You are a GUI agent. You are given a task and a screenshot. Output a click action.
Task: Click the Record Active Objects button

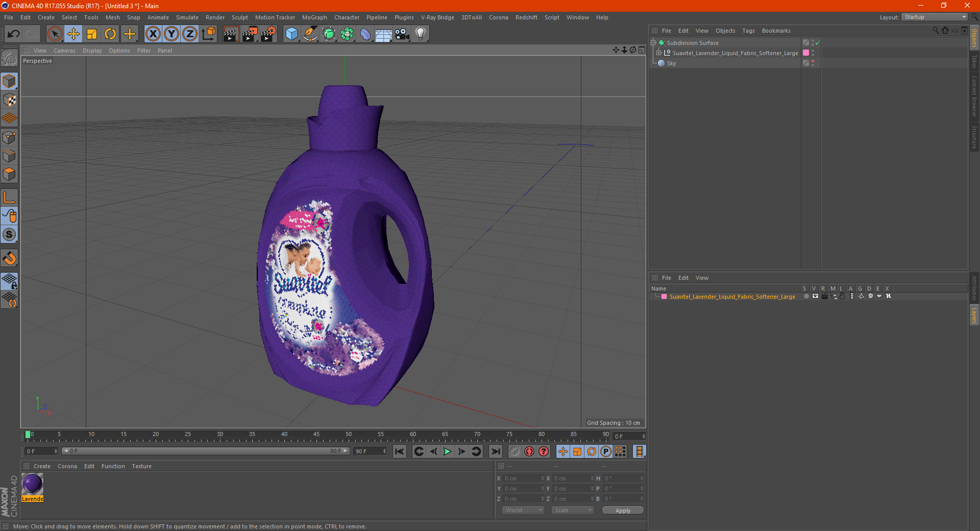[x=514, y=451]
